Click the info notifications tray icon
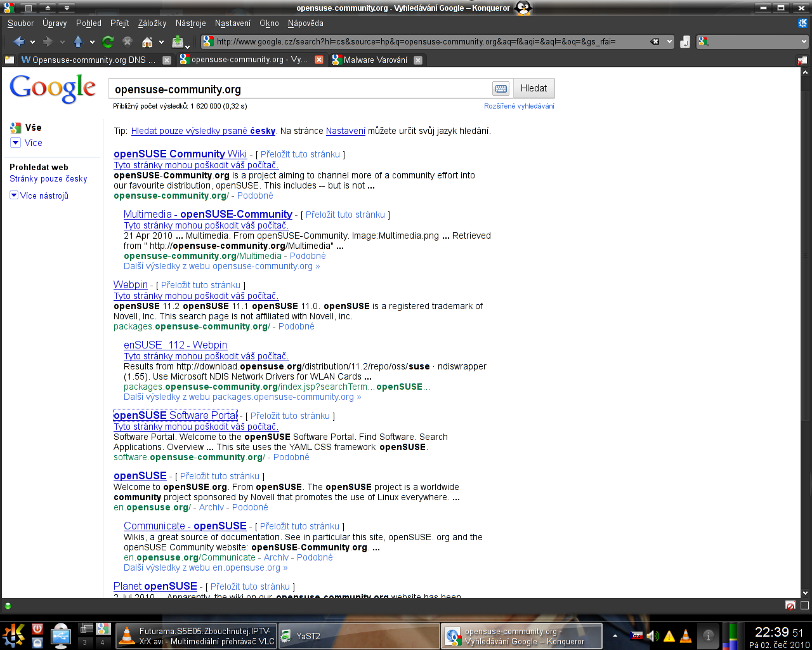 point(709,635)
